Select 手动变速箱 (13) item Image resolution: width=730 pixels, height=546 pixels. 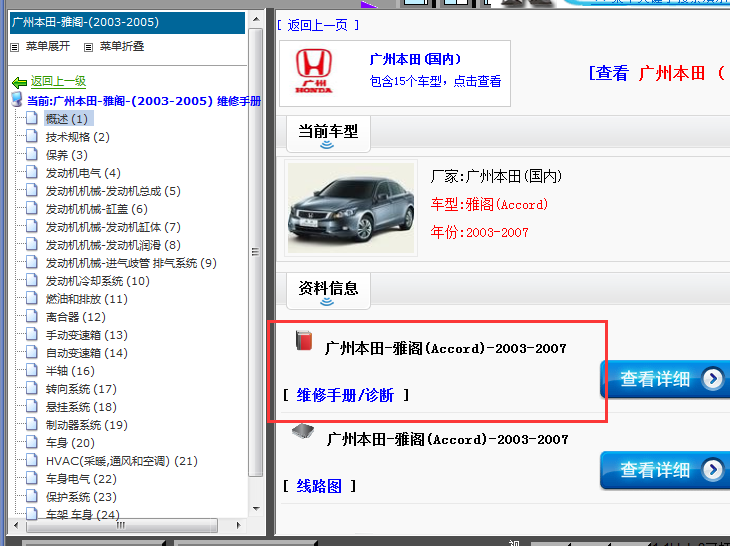pos(87,335)
